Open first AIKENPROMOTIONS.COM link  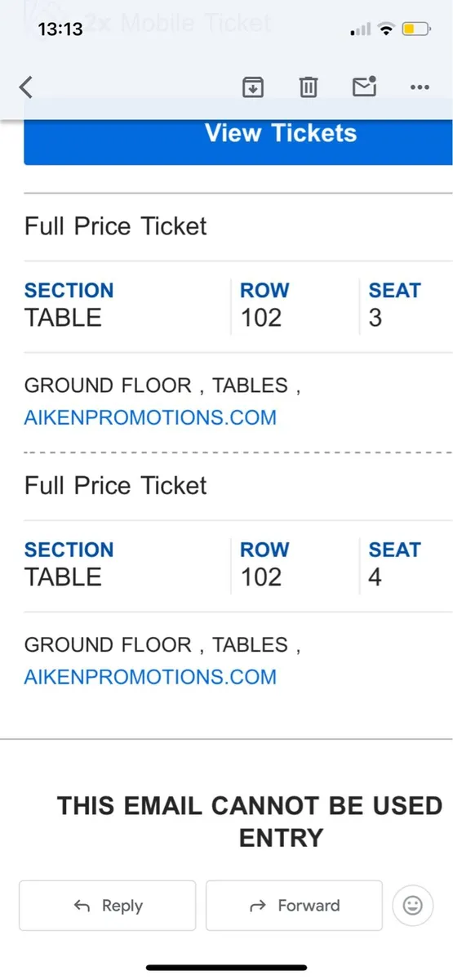[150, 417]
